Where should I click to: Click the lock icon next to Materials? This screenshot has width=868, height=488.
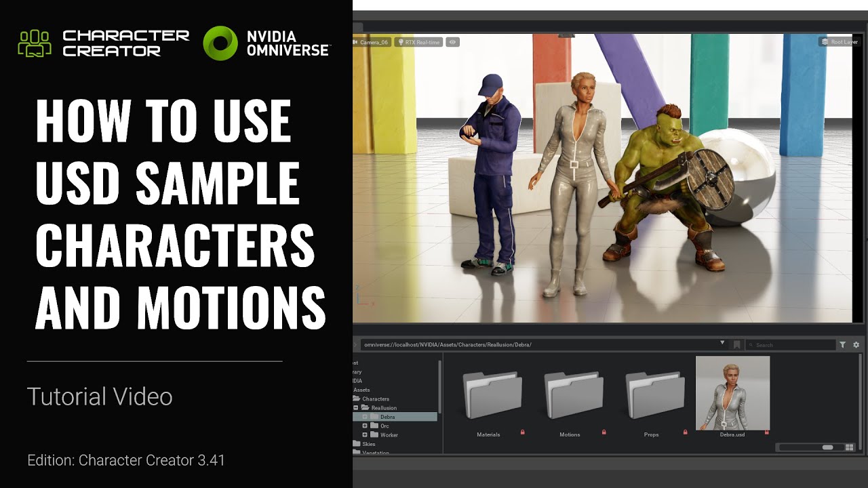pos(522,432)
